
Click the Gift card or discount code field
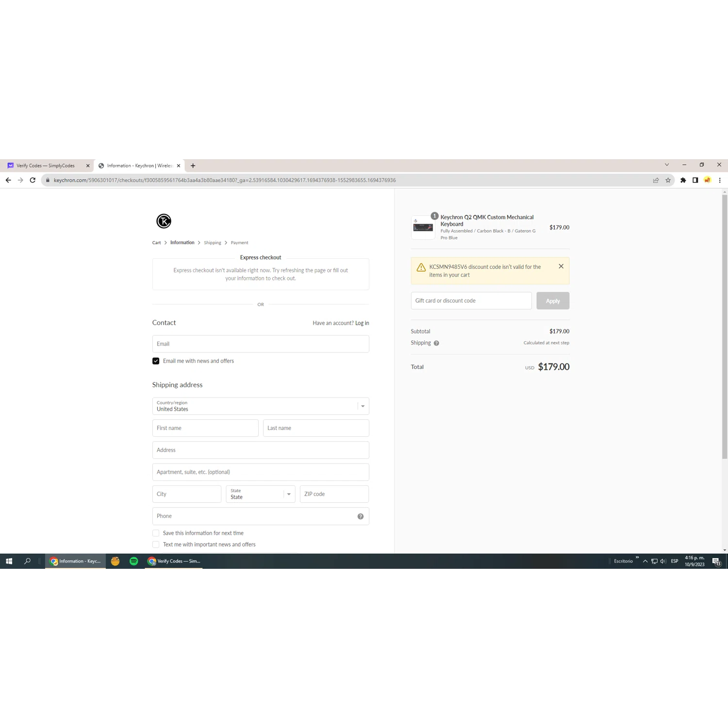tap(471, 301)
